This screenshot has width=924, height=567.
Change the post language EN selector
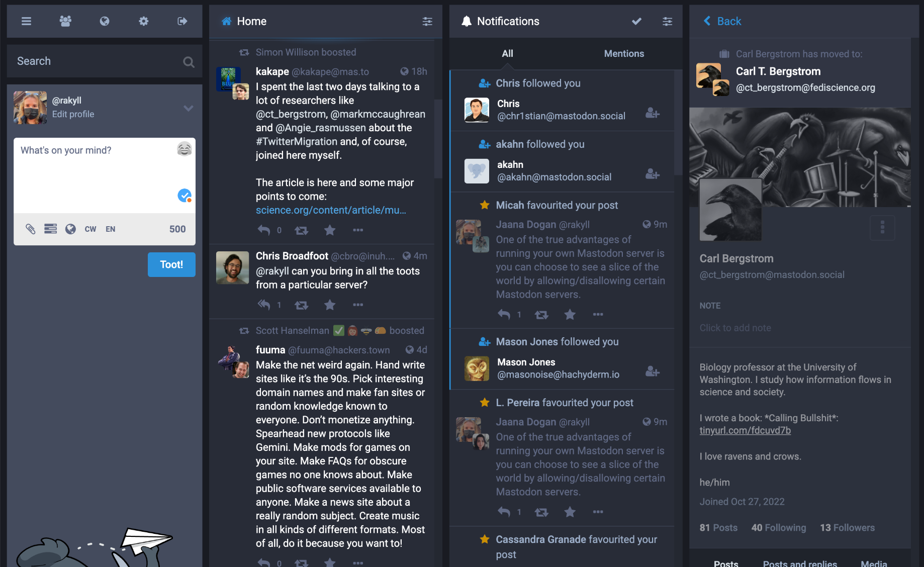[x=111, y=229]
